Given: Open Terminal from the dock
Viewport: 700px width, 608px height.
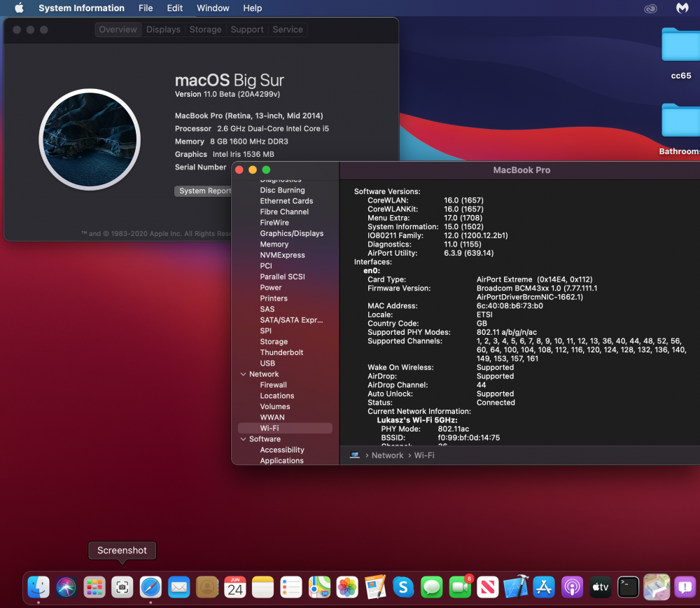Looking at the screenshot, I should click(x=628, y=587).
